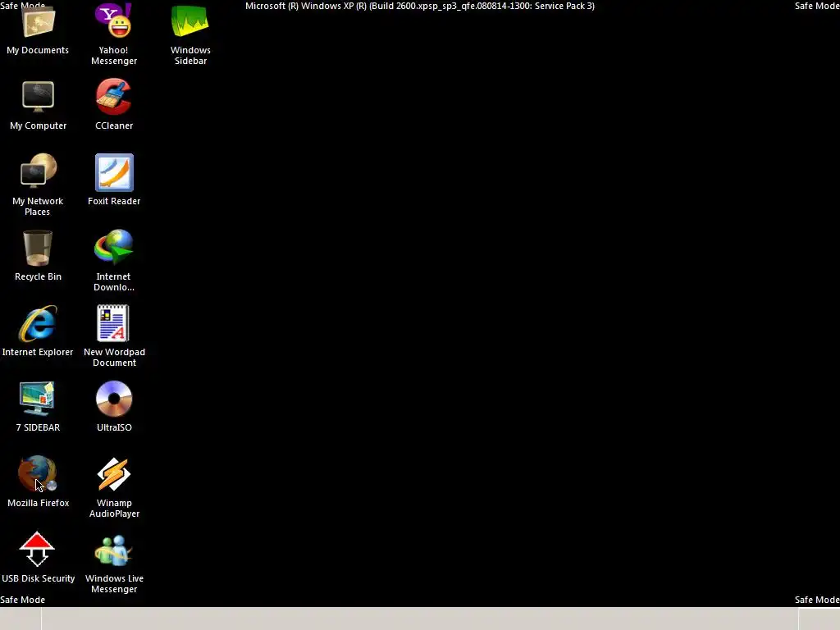Click the "CCleaner" label text

tap(114, 126)
